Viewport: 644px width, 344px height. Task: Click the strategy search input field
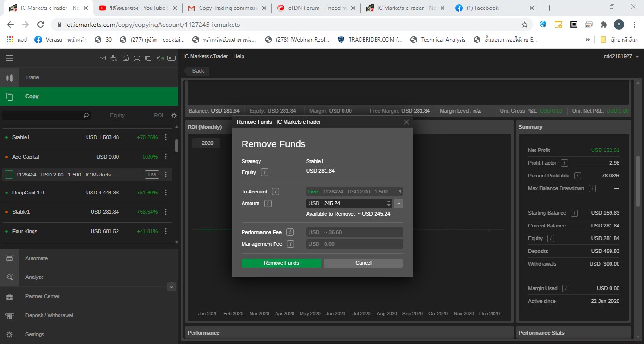[46, 115]
